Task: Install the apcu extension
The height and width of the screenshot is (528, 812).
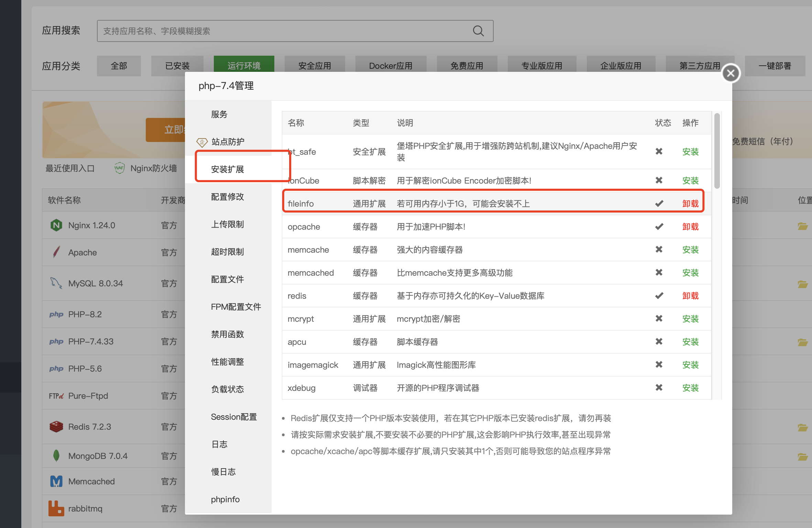Action: [x=690, y=342]
